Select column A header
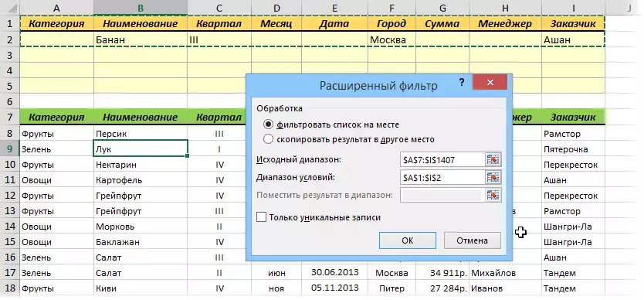 56,8
